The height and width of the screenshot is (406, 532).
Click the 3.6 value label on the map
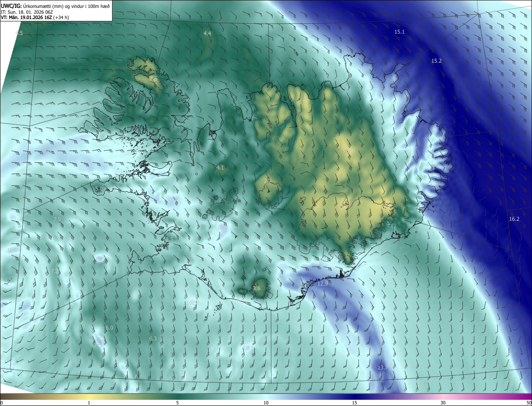[256, 288]
